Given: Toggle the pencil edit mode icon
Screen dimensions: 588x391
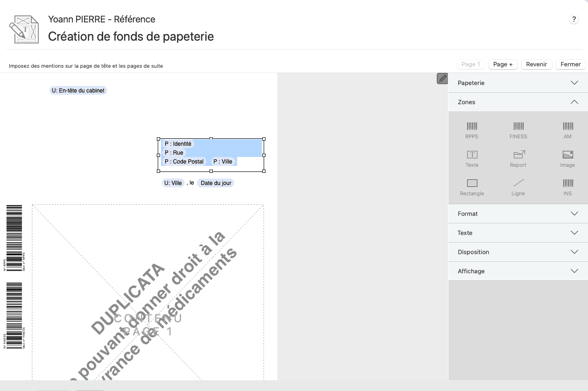Looking at the screenshot, I should [442, 78].
